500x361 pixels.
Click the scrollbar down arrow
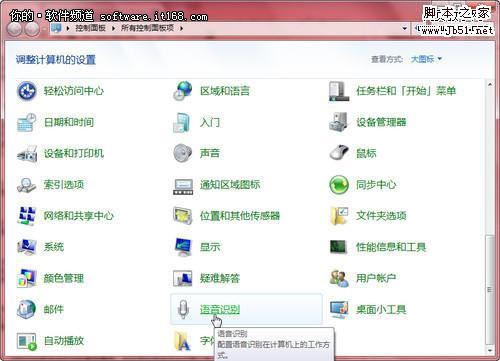click(489, 351)
